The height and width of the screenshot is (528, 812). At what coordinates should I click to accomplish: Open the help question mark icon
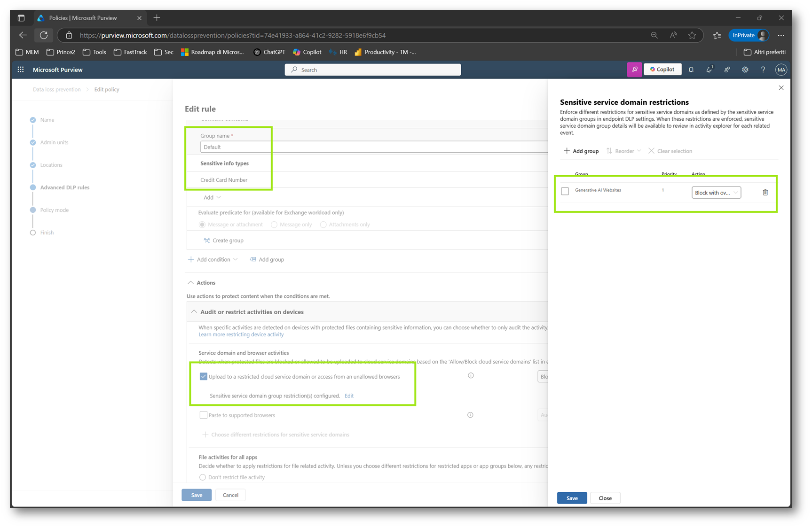[x=763, y=70]
